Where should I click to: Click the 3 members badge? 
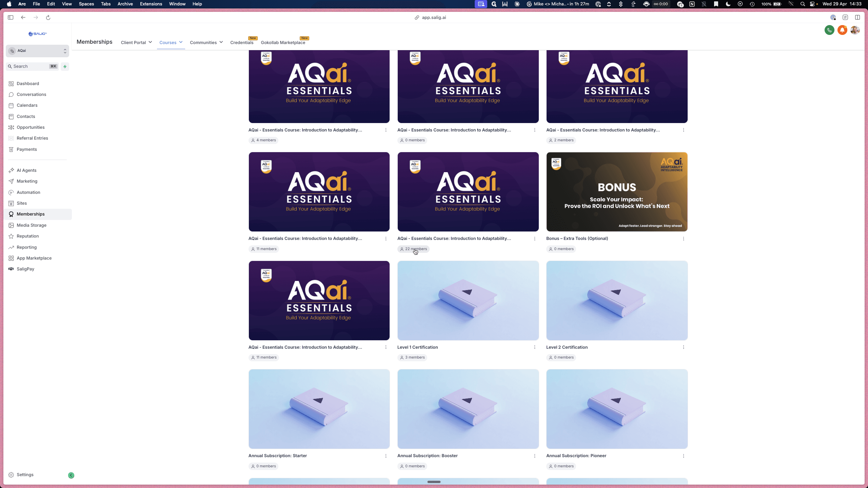pos(412,358)
